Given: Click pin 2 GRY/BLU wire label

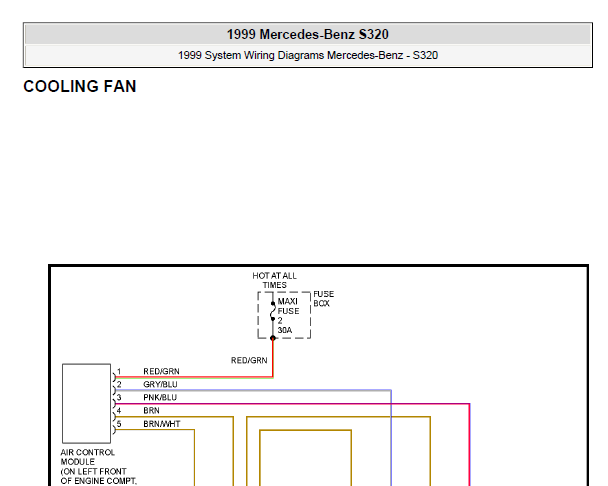Looking at the screenshot, I should 160,384.
